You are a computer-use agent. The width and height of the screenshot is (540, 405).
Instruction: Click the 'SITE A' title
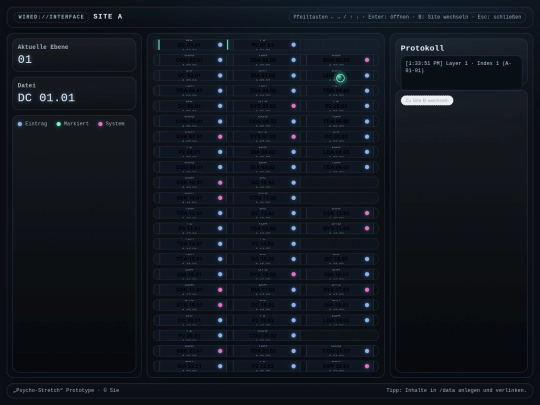(x=107, y=17)
